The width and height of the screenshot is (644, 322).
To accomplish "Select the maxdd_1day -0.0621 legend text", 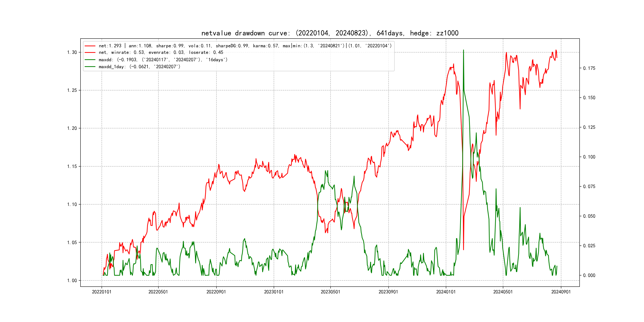I will [139, 67].
